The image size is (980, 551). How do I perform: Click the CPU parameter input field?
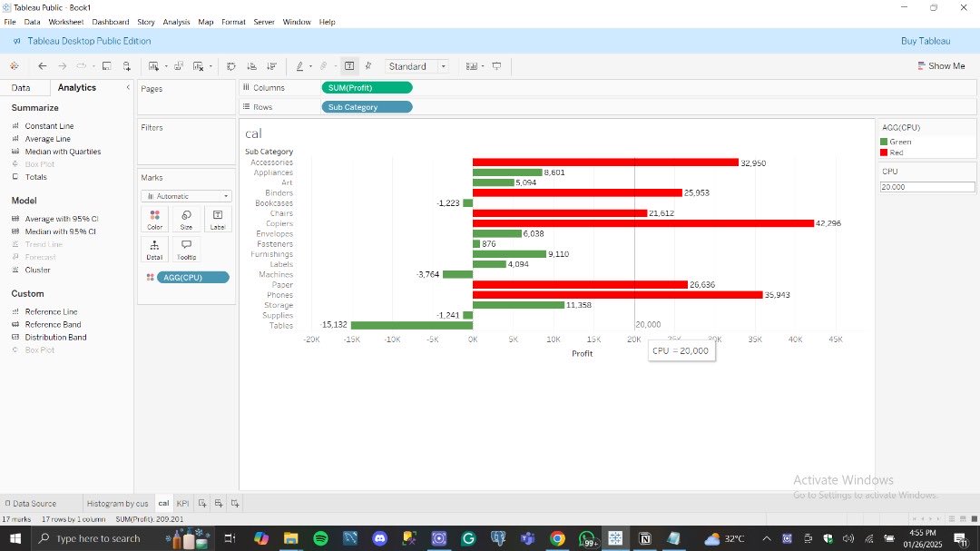926,187
